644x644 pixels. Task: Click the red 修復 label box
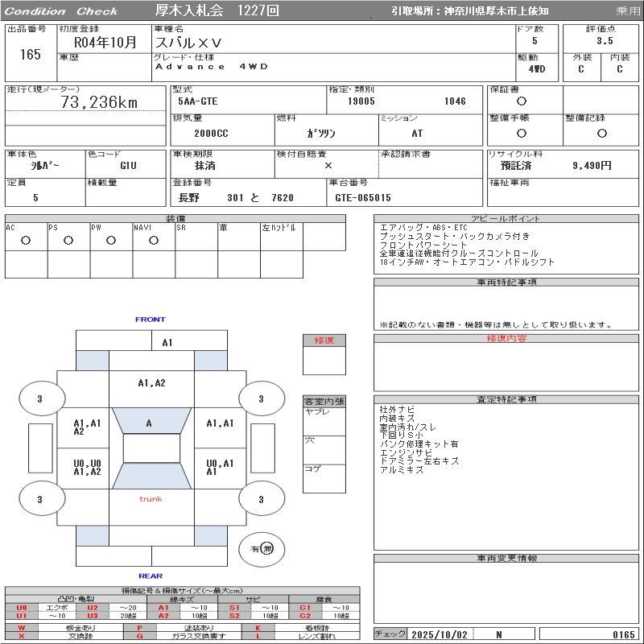(x=324, y=341)
